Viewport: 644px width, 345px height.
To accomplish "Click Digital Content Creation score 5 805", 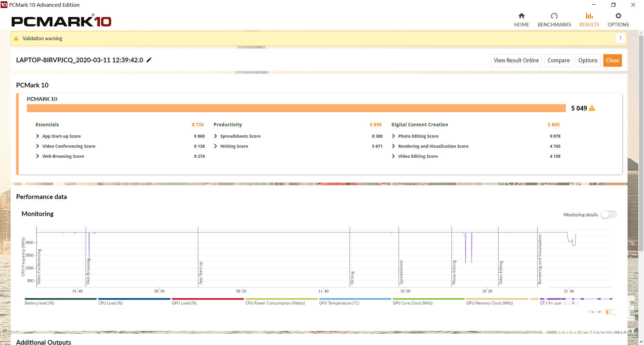I will point(553,125).
